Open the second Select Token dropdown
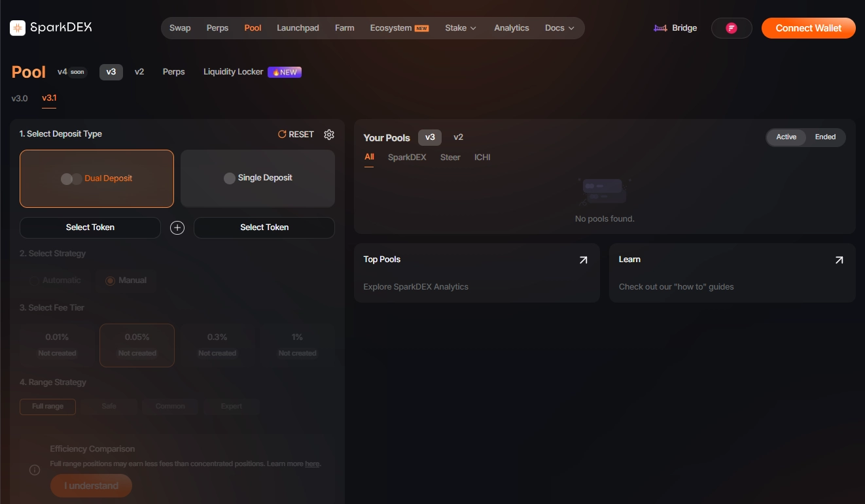This screenshot has height=504, width=865. point(264,227)
